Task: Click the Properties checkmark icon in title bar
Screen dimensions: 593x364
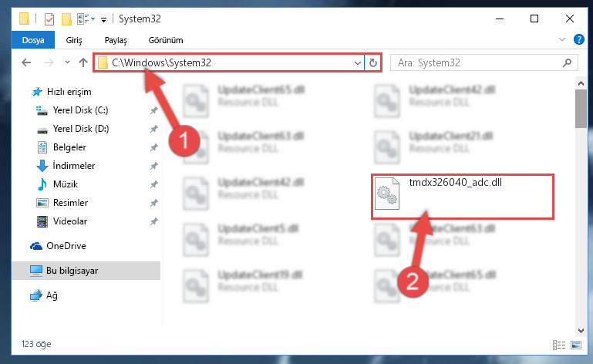Action: pos(49,19)
